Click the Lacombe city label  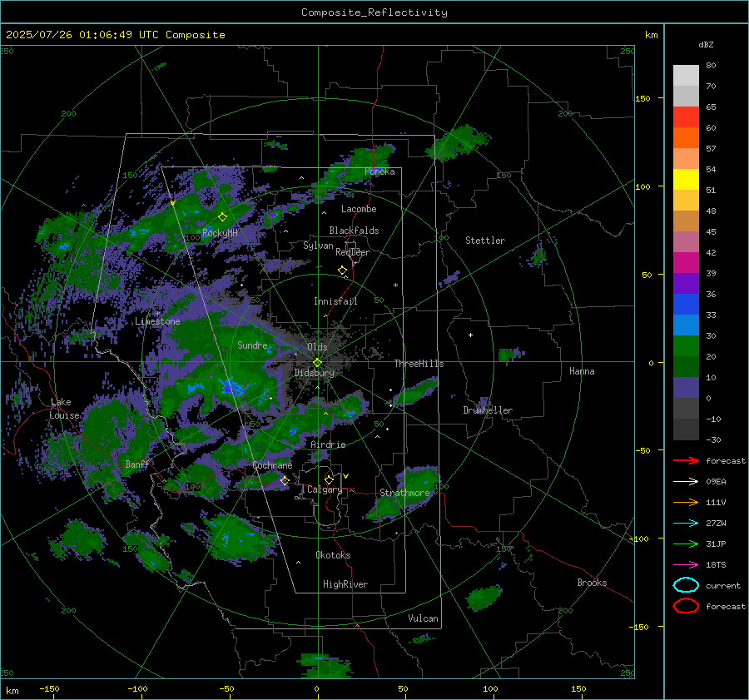pos(359,209)
